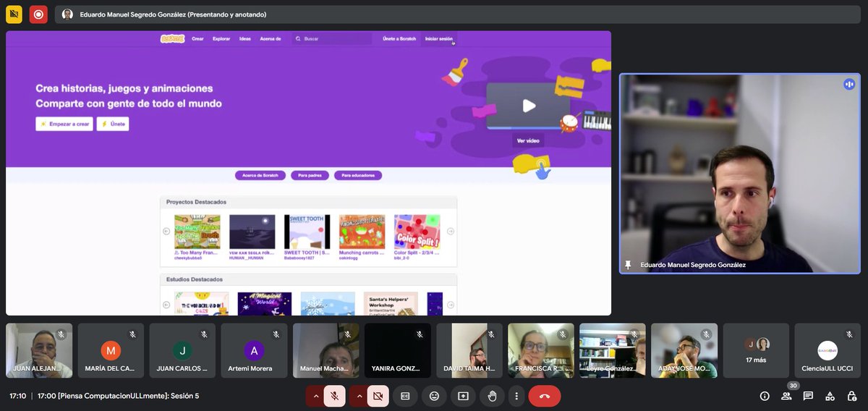The width and height of the screenshot is (868, 411).
Task: Click the Para padres button
Action: (310, 175)
